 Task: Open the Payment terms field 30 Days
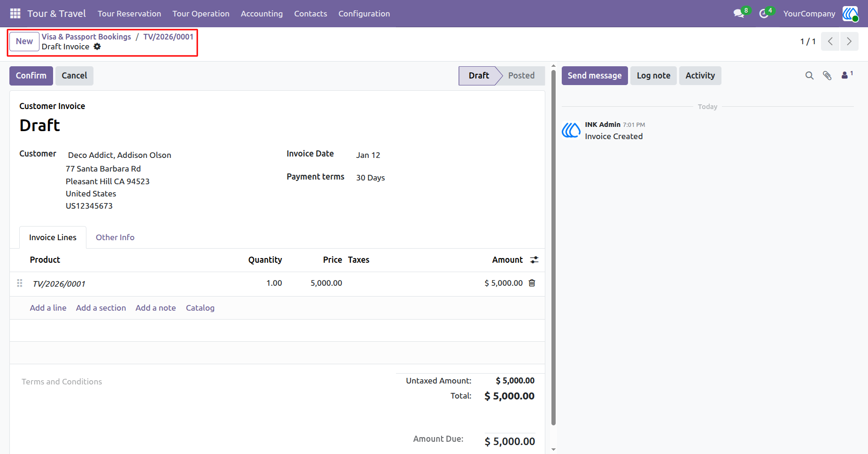coord(370,178)
